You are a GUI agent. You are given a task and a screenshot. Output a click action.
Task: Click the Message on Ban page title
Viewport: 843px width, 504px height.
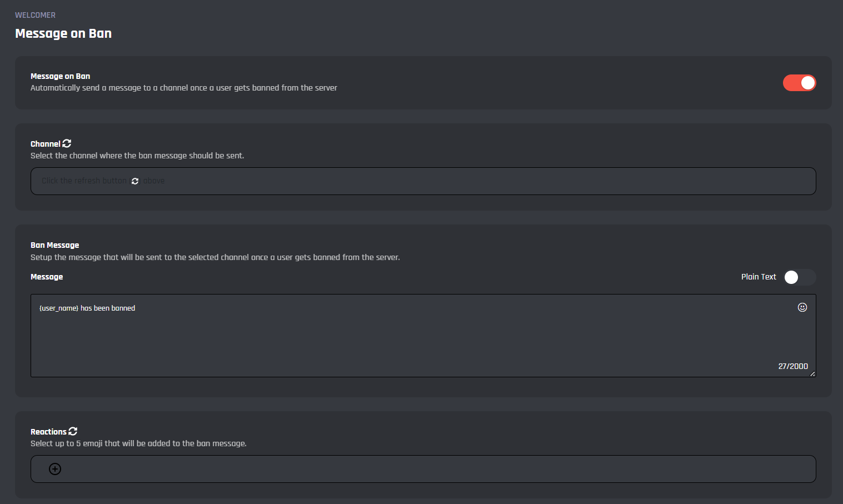tap(63, 33)
